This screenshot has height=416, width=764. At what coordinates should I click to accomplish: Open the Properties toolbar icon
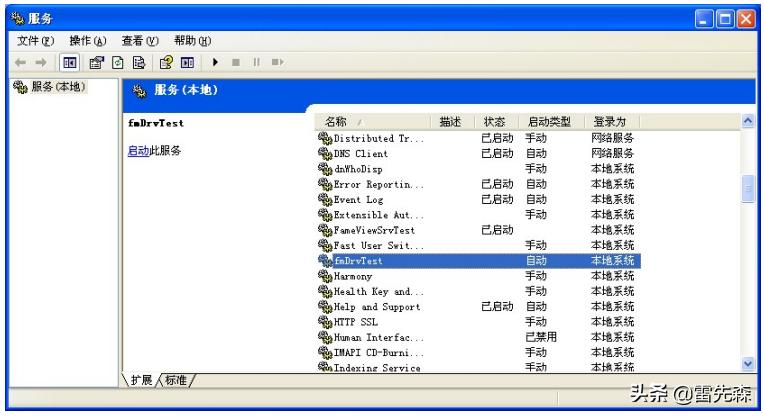[96, 62]
